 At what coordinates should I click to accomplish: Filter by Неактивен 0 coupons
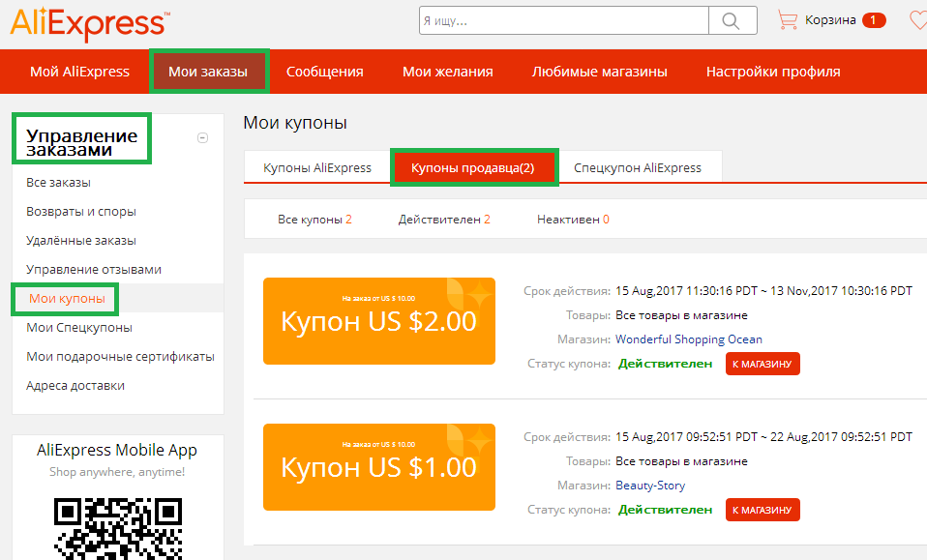(573, 220)
